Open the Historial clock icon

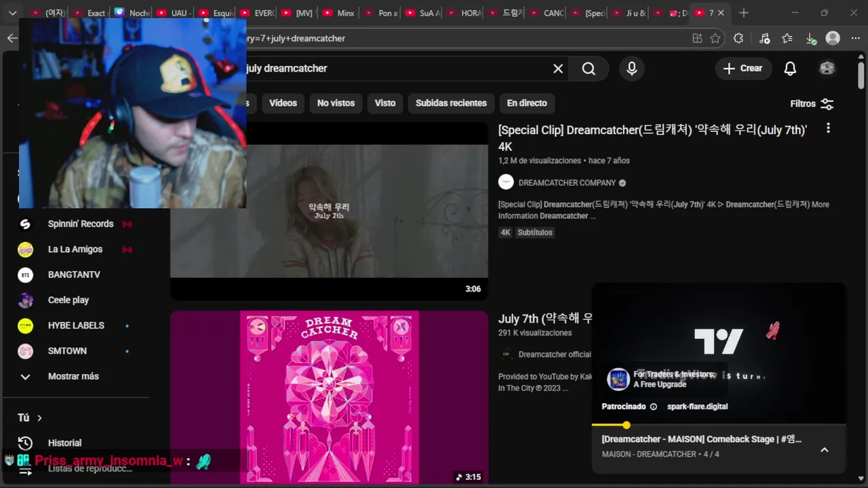point(25,443)
